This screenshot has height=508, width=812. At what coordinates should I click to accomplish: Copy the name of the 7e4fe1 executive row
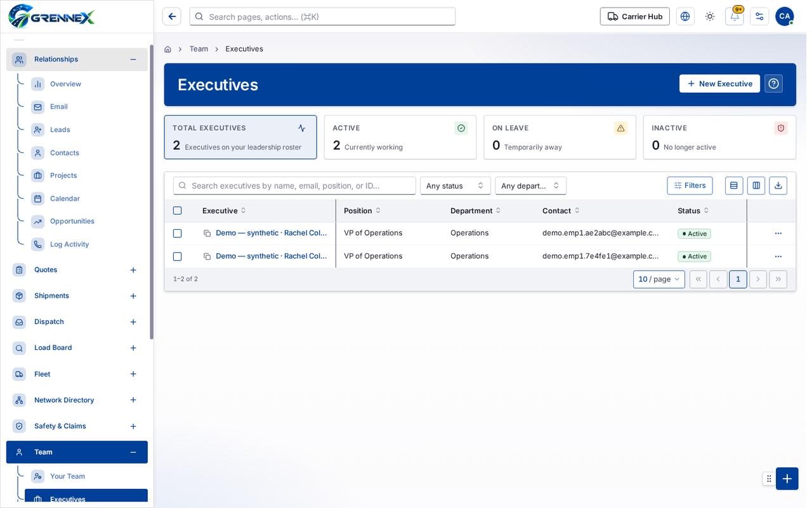[x=207, y=256]
